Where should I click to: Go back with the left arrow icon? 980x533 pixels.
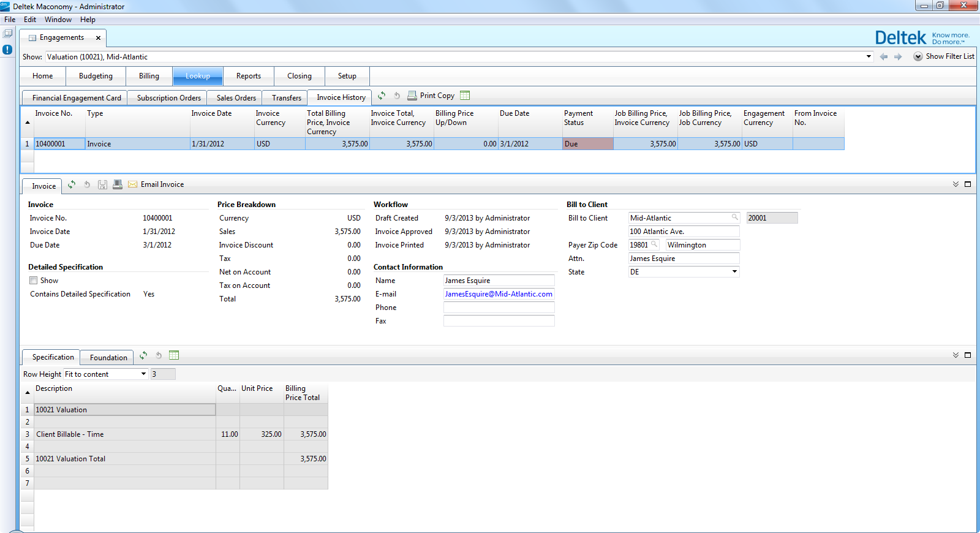[883, 57]
